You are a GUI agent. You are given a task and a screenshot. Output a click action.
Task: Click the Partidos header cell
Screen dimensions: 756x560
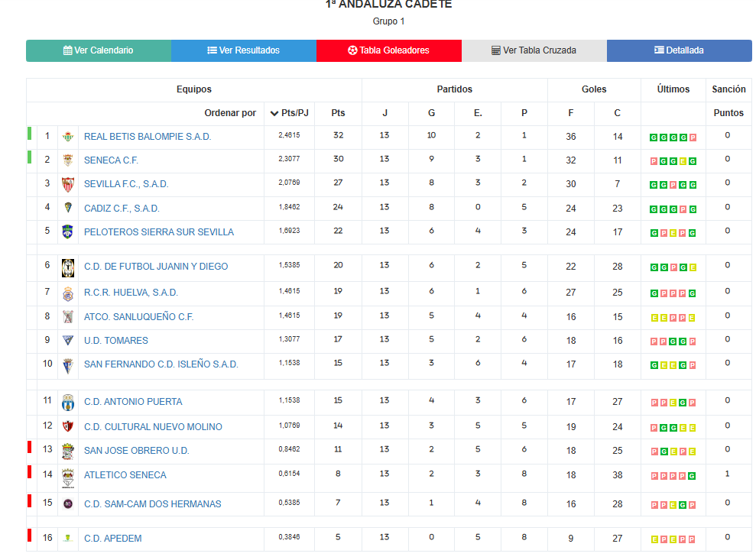[454, 89]
